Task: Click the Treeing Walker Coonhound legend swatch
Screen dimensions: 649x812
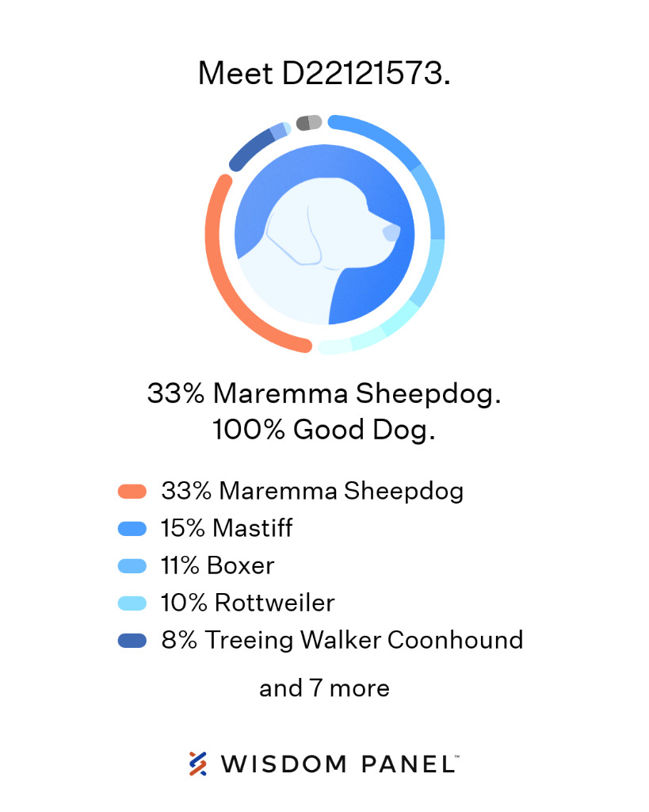Action: 132,640
